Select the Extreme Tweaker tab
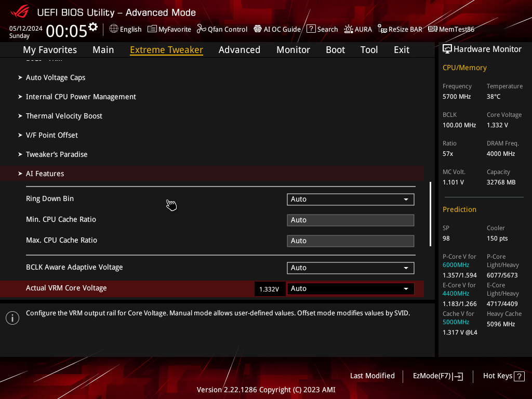This screenshot has width=532, height=399. pos(167,50)
